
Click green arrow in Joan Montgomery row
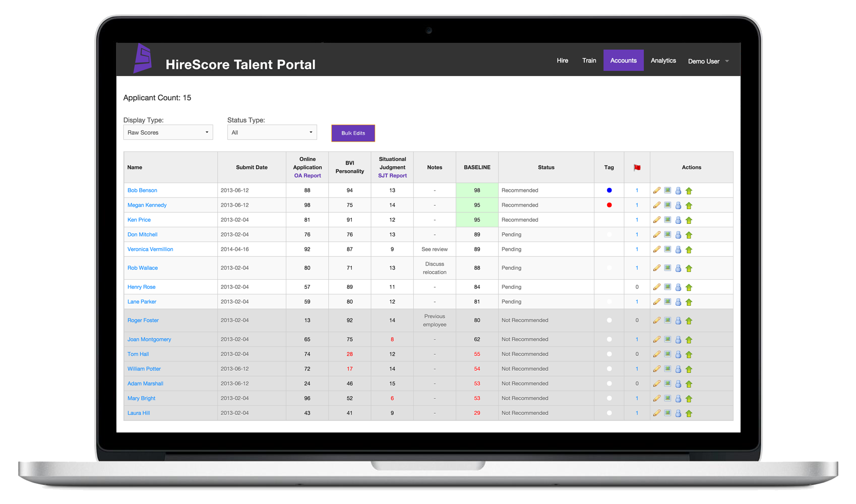coord(689,340)
